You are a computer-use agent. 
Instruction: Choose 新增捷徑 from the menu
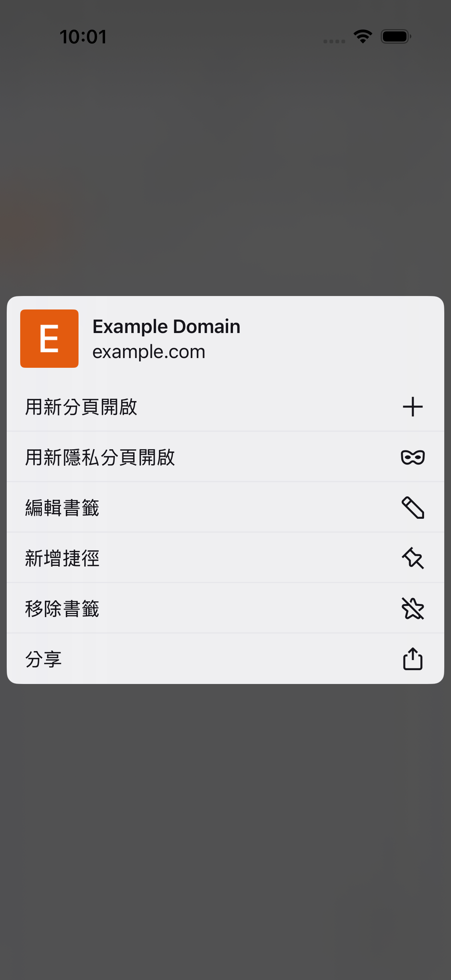click(x=225, y=558)
